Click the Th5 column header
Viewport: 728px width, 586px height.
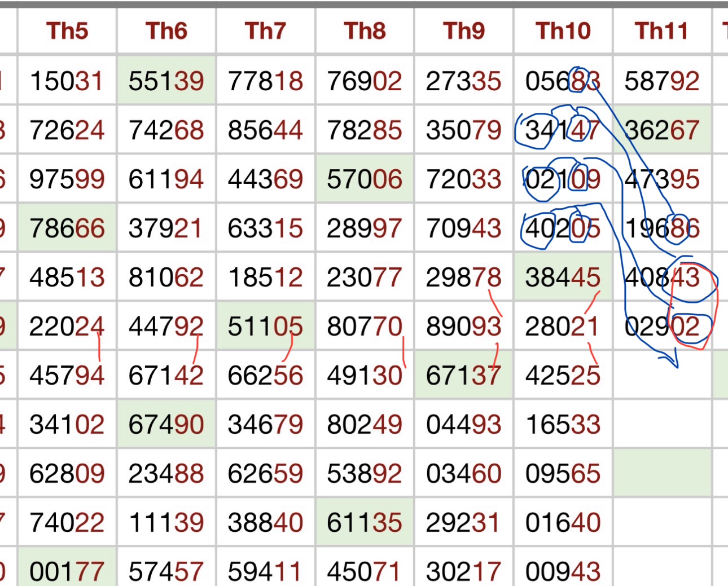point(67,31)
